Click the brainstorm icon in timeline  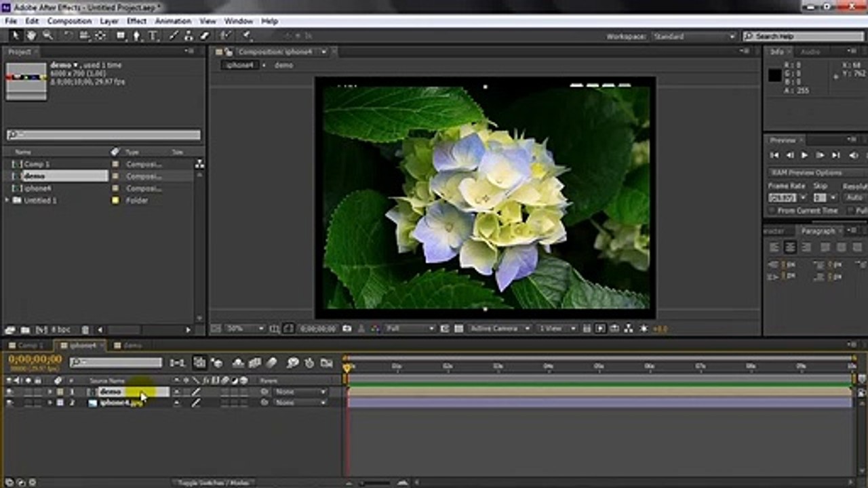(x=293, y=363)
